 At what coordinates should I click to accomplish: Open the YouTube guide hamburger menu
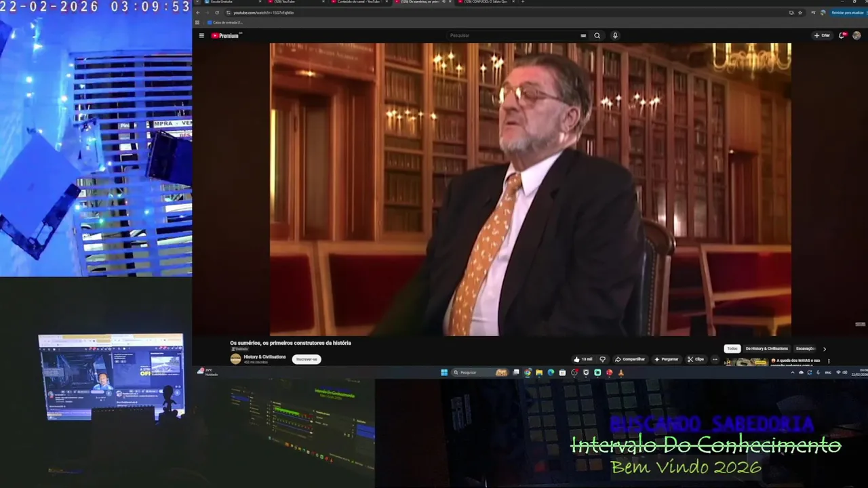(201, 35)
